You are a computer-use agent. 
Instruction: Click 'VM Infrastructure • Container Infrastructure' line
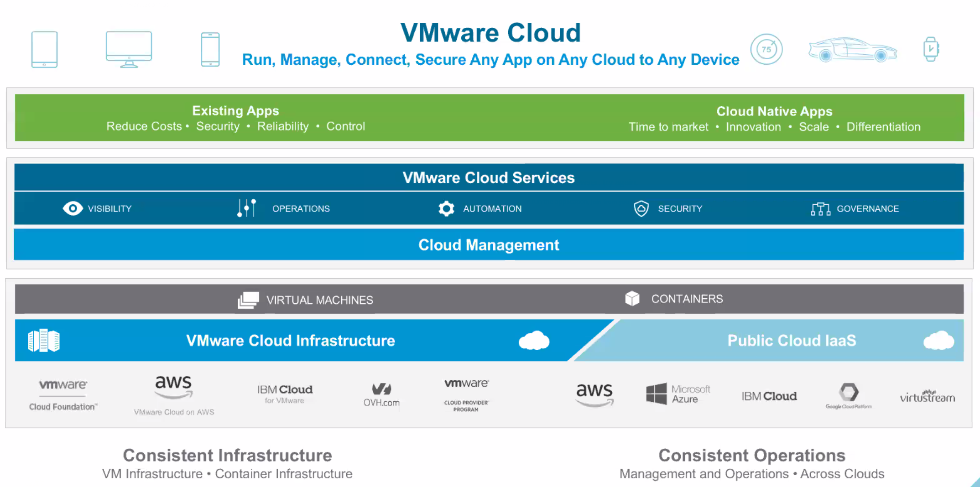coord(227,474)
